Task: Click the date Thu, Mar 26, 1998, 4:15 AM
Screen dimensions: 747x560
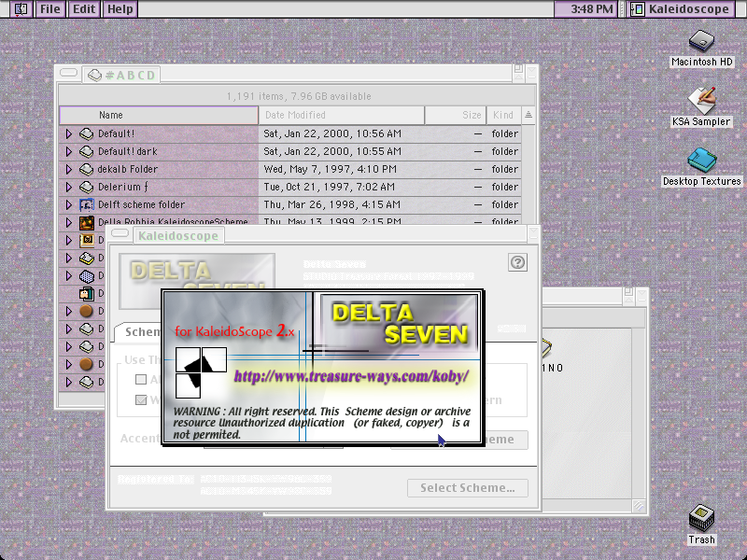Action: (x=332, y=204)
